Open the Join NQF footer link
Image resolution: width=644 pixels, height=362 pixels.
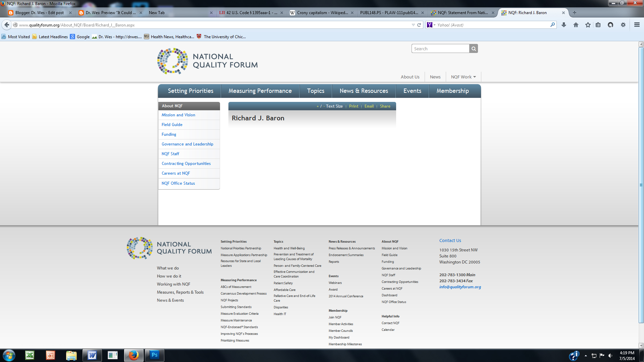pos(335,317)
